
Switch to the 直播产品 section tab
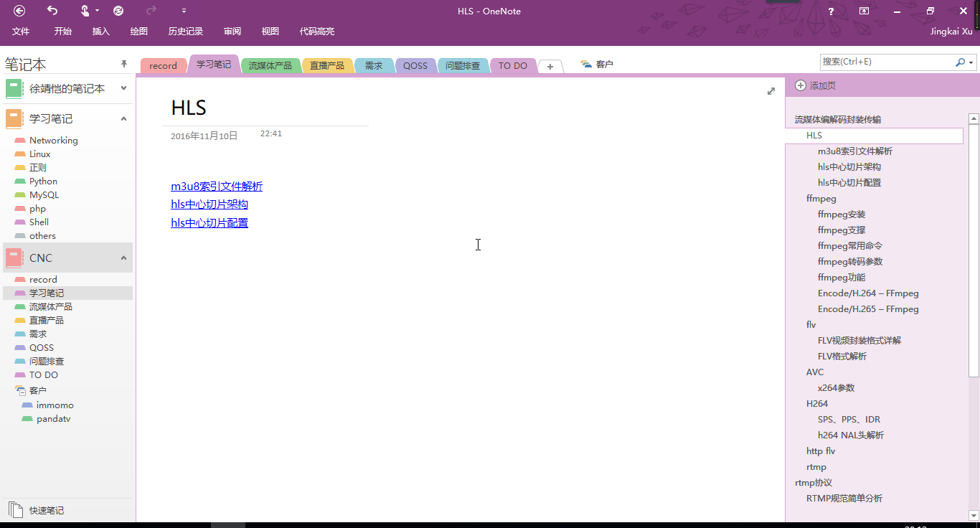(327, 65)
